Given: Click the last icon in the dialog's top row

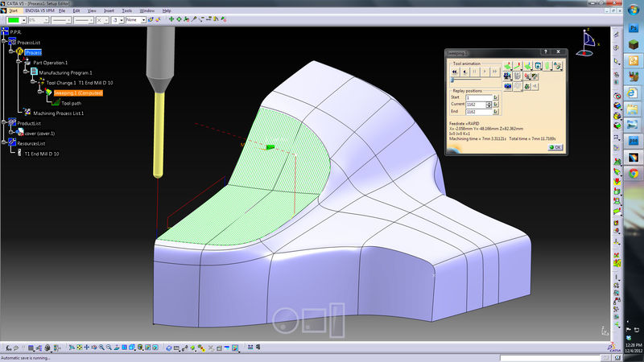Looking at the screenshot, I should tap(558, 66).
